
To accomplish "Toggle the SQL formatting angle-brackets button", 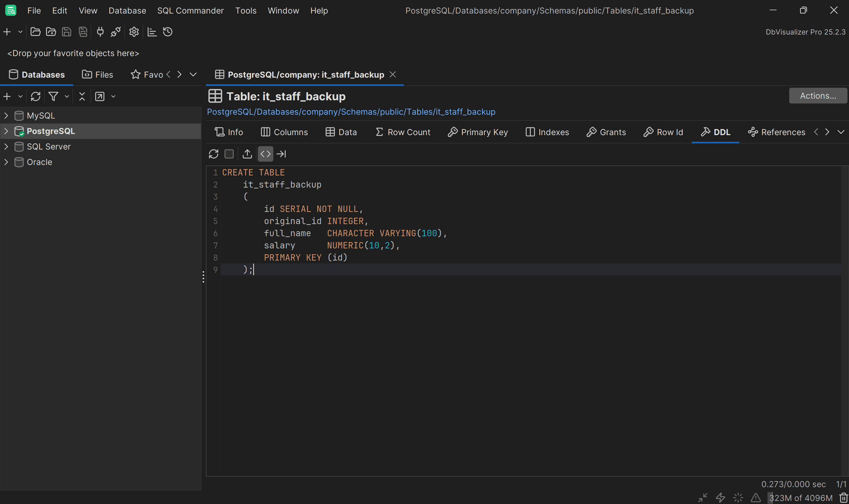I will coord(266,154).
